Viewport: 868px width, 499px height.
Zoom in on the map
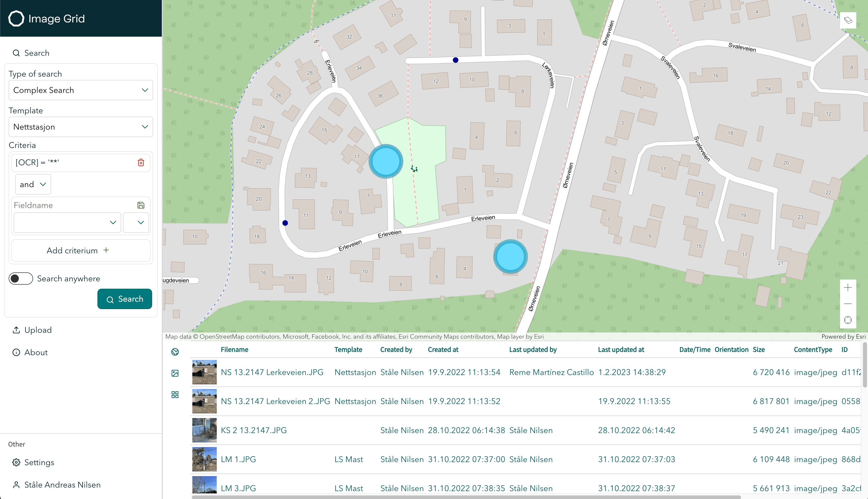(848, 287)
